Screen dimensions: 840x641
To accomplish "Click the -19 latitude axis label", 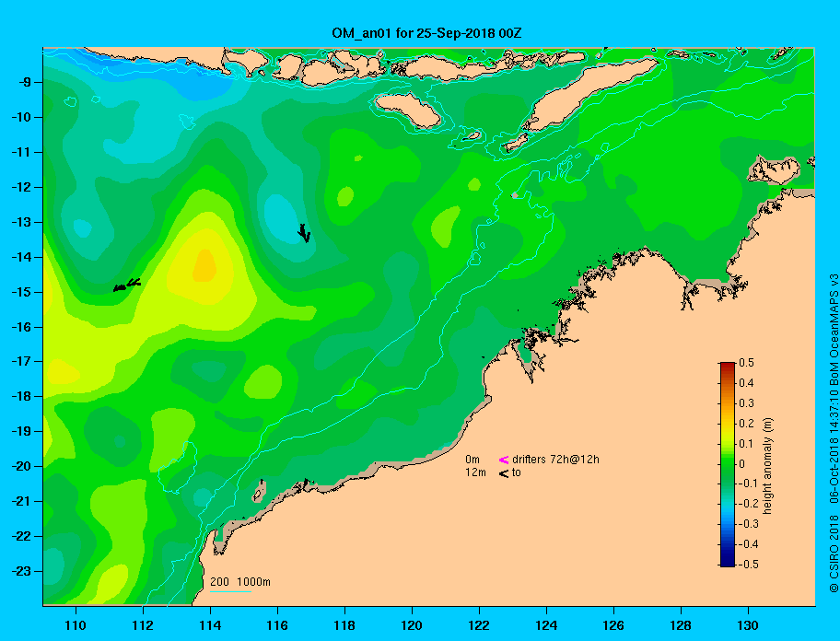I will [x=21, y=431].
